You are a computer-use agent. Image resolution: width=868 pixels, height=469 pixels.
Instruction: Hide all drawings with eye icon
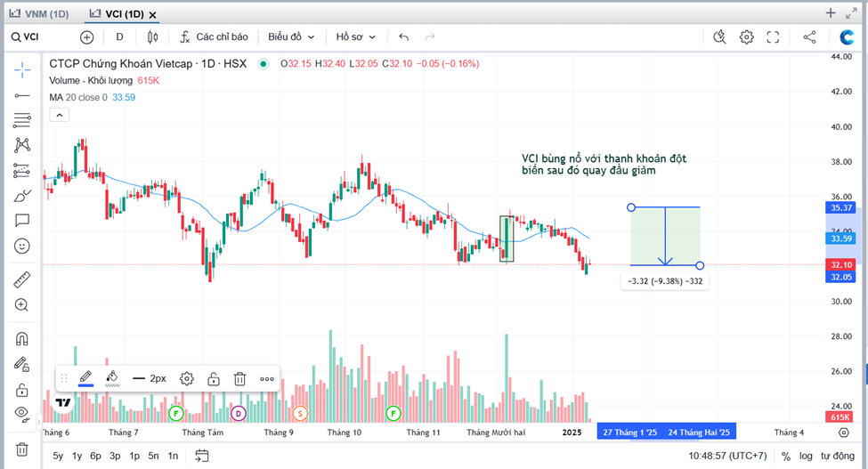click(22, 413)
